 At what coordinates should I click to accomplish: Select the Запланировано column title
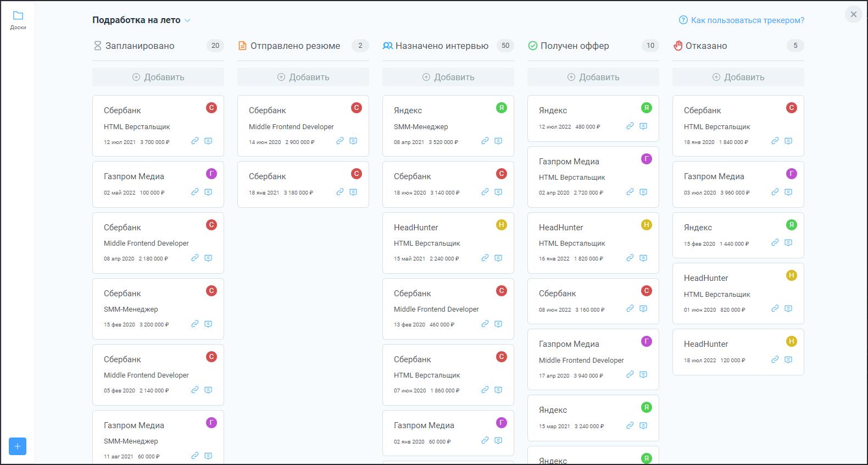(x=140, y=46)
